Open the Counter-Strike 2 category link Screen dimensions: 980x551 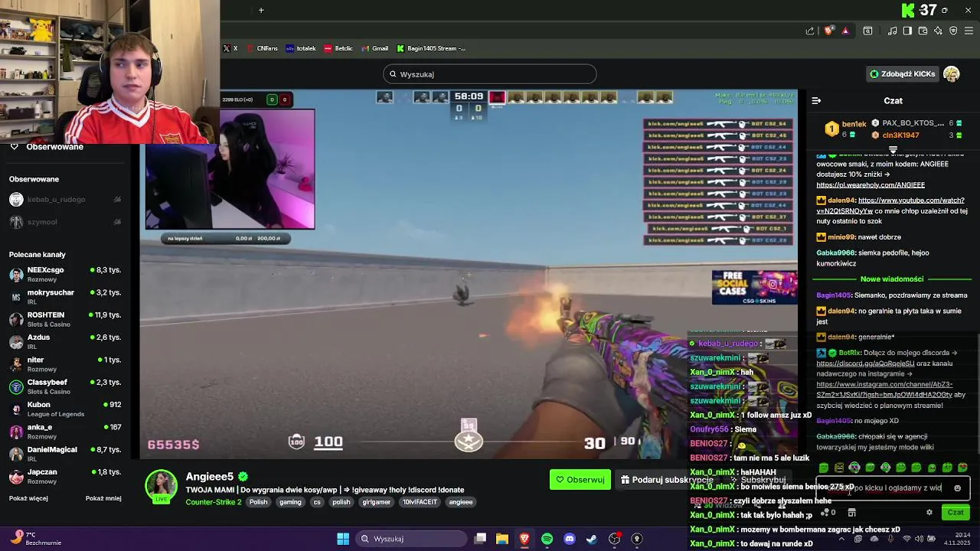(214, 502)
